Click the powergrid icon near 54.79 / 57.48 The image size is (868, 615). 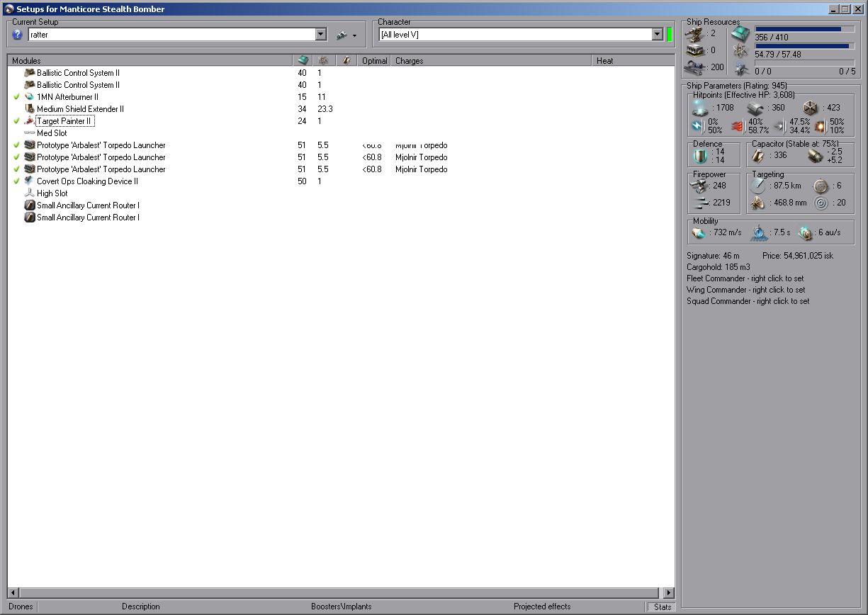(x=740, y=50)
